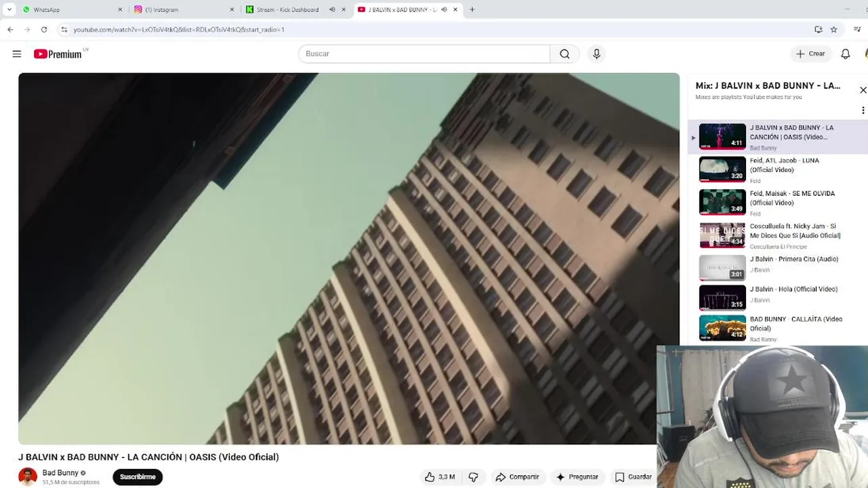Click the site information icon in address bar
Screen dimensions: 868x488
(x=64, y=30)
